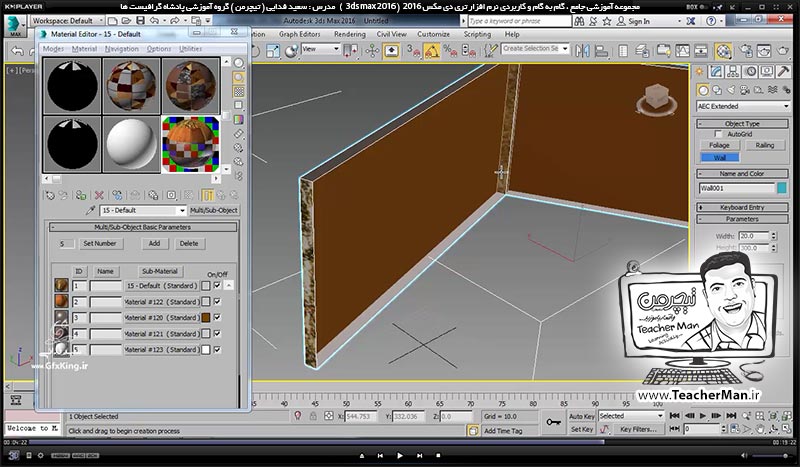This screenshot has height=467, width=800.
Task: Click the Render teapot icon
Action: pos(783,51)
